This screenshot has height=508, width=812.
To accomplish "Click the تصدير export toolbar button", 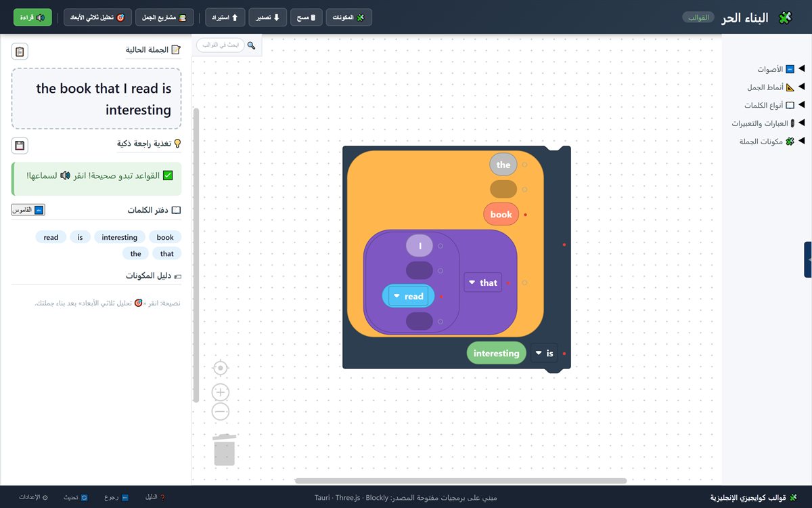I will tap(268, 18).
